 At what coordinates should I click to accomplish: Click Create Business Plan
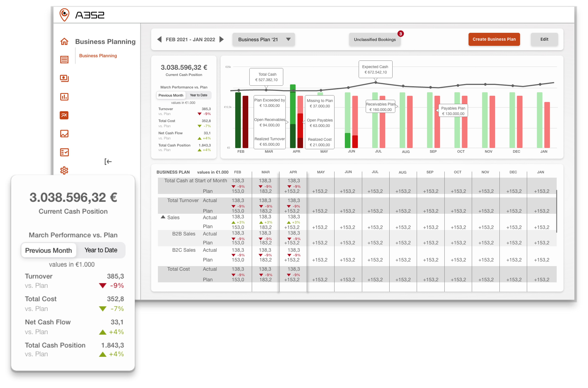[494, 39]
